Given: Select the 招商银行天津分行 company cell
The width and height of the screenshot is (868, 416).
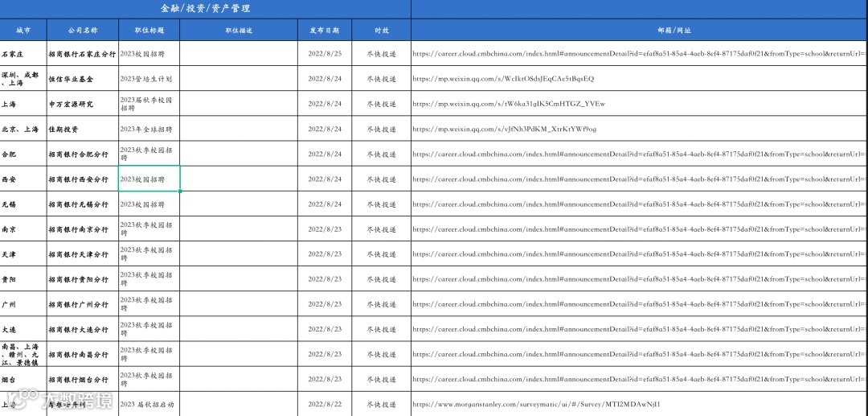Looking at the screenshot, I should (x=83, y=253).
